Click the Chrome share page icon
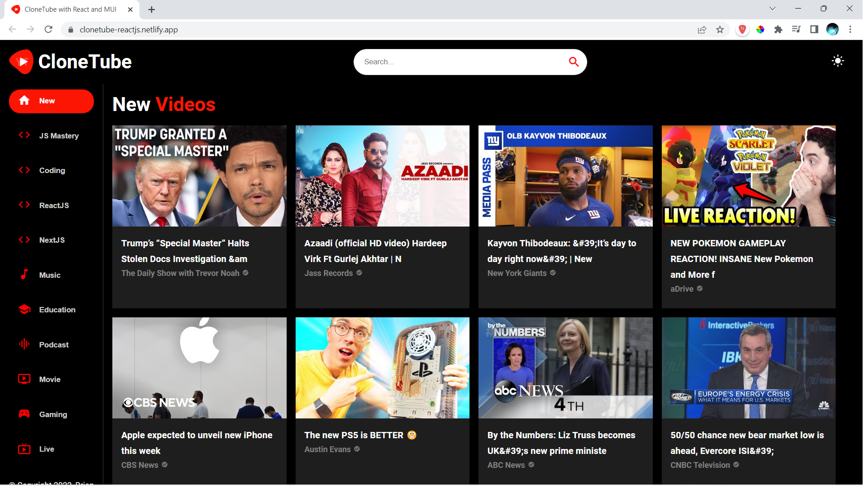The height and width of the screenshot is (489, 868). click(x=706, y=30)
